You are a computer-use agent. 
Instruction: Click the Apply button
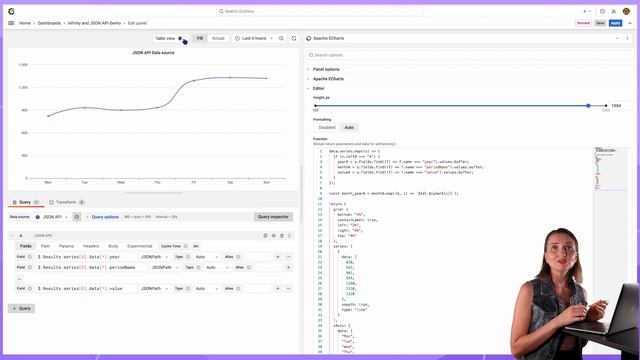point(616,23)
